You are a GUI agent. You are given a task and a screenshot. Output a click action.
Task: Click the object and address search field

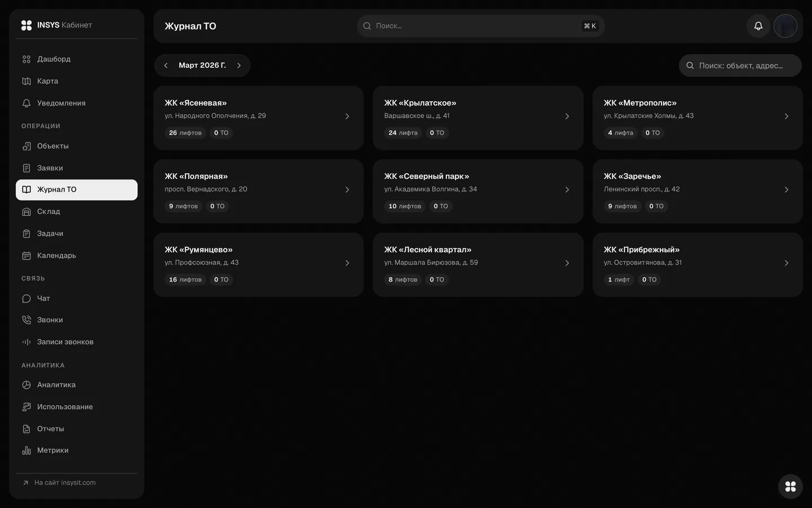[740, 65]
